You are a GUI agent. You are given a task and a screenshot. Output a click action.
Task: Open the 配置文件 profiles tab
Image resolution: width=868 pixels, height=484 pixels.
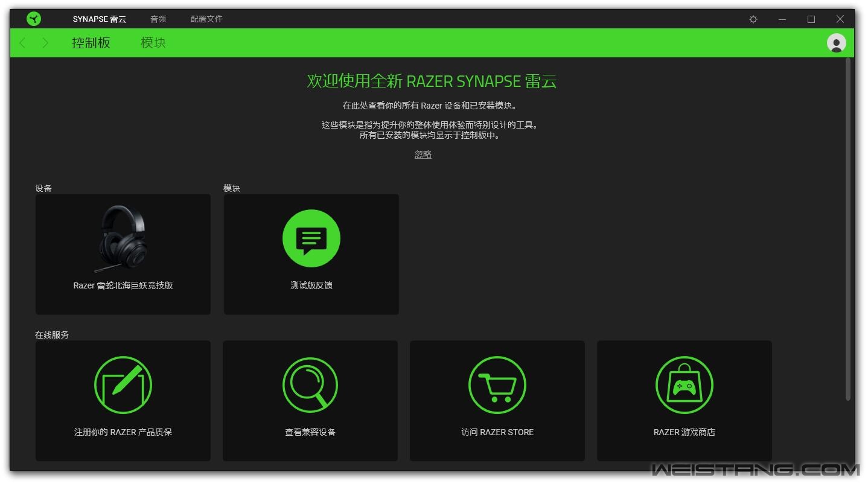(x=206, y=19)
